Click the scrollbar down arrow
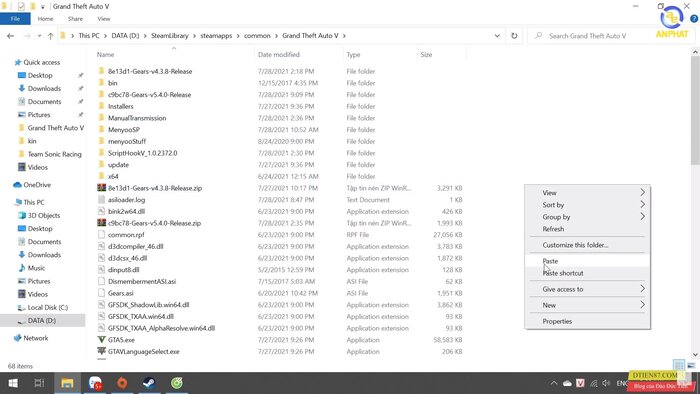Image resolution: width=700 pixels, height=394 pixels. click(695, 355)
